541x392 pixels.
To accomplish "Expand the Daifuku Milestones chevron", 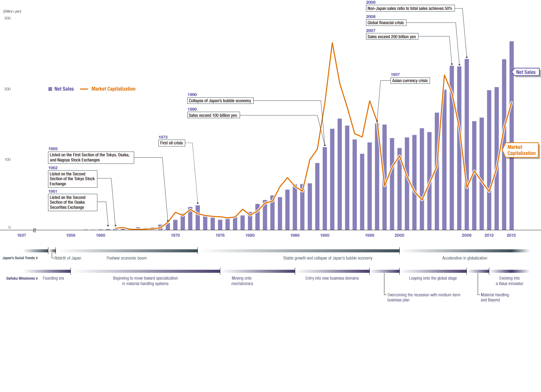I will pyautogui.click(x=37, y=279).
